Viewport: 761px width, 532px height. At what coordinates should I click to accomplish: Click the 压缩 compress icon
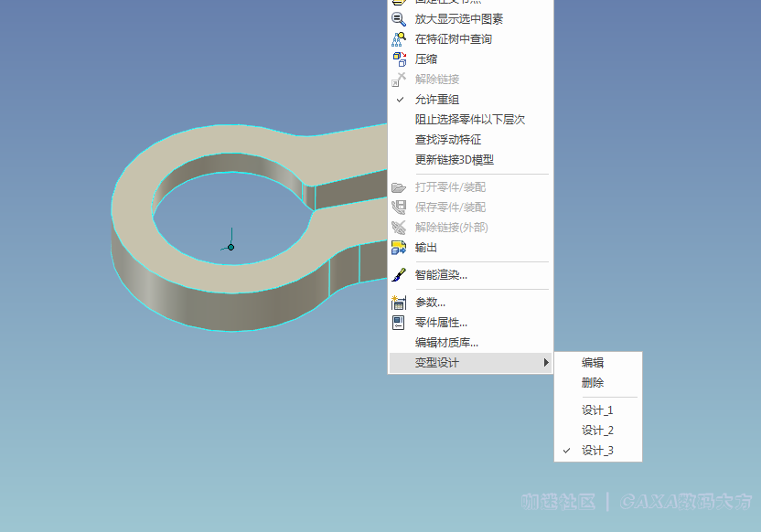click(399, 59)
